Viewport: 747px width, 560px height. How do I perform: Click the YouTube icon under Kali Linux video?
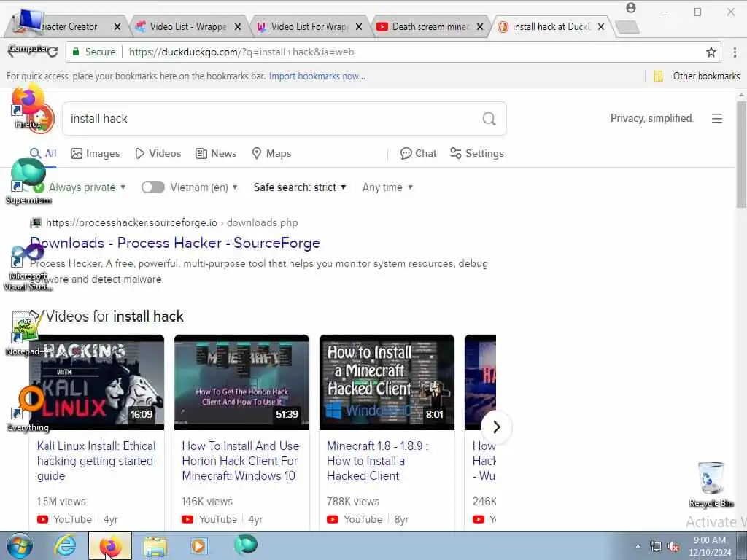[42, 519]
